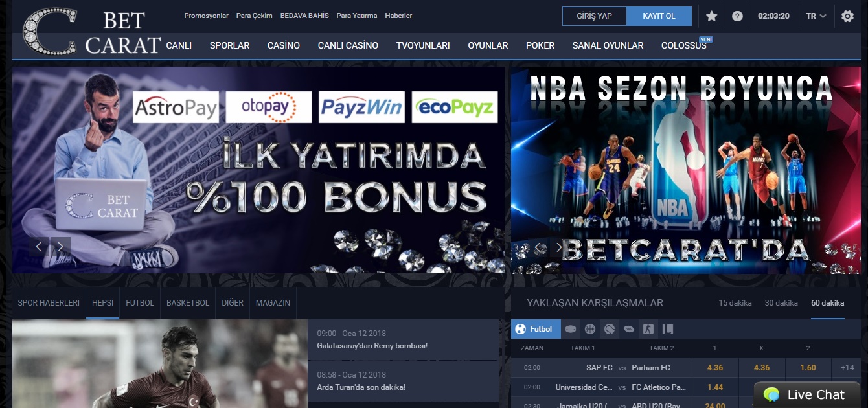Open help via the question mark icon

coord(737,16)
